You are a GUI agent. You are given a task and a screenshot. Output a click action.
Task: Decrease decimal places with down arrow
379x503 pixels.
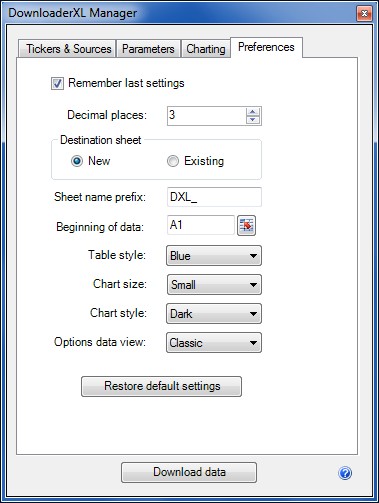pos(253,120)
